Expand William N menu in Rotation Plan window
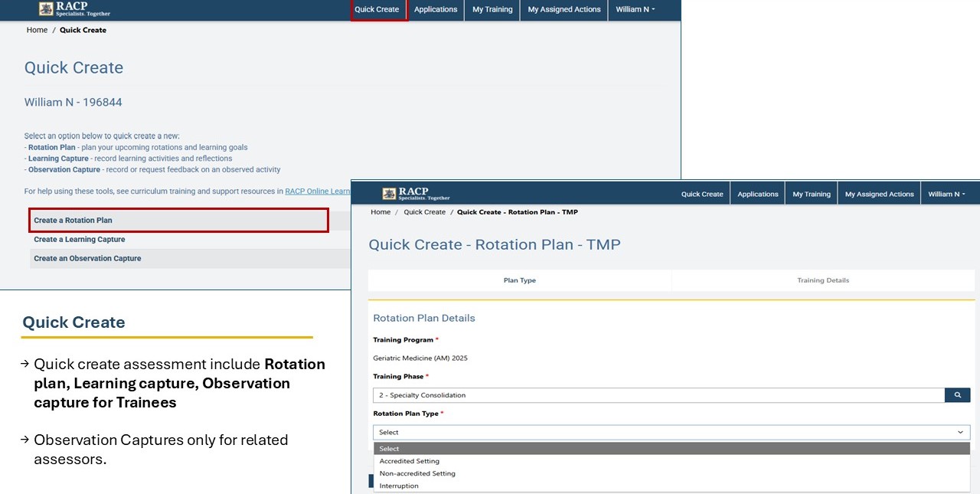980x494 pixels. click(x=946, y=194)
